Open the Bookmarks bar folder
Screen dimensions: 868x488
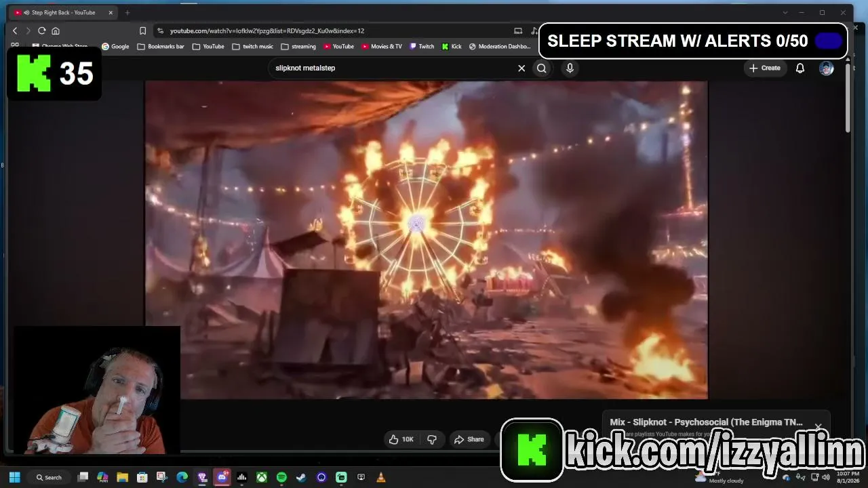pos(161,47)
